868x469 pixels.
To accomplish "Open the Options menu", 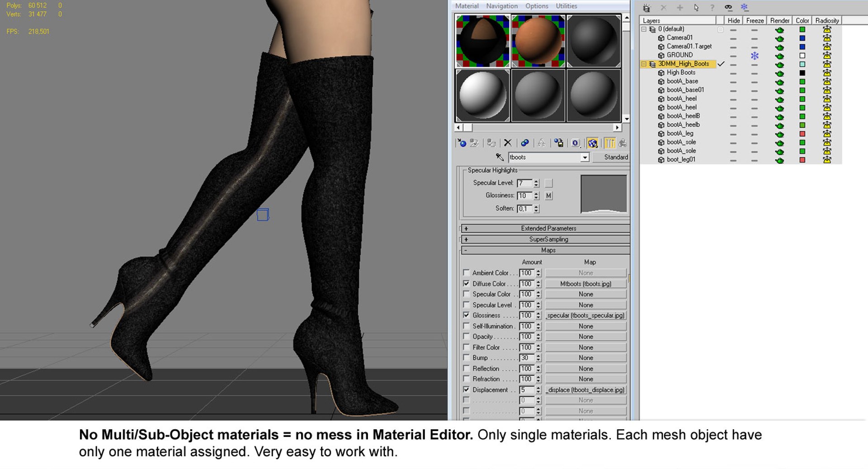I will tap(537, 6).
